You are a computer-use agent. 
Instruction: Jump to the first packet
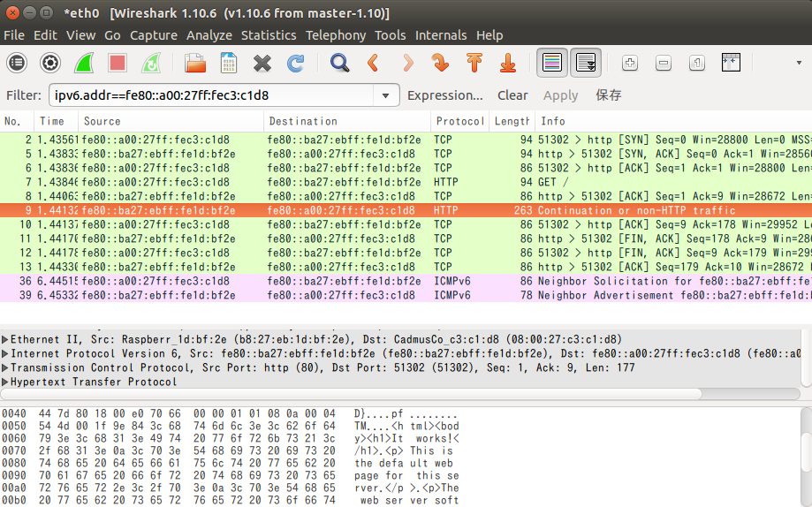click(x=474, y=63)
